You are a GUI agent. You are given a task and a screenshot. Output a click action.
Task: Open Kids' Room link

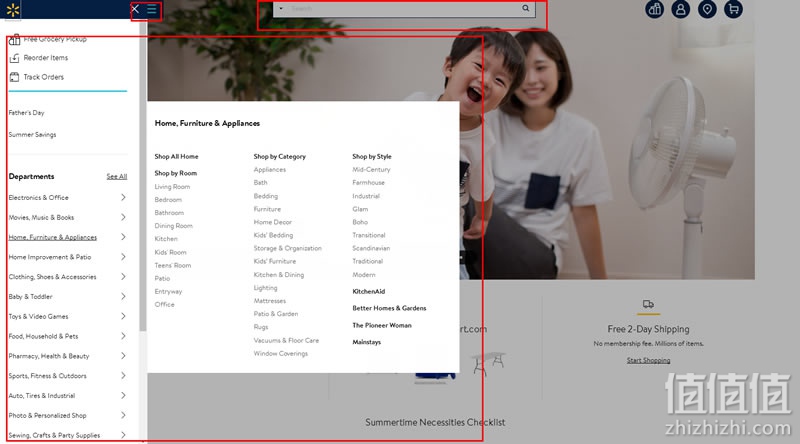click(x=170, y=252)
